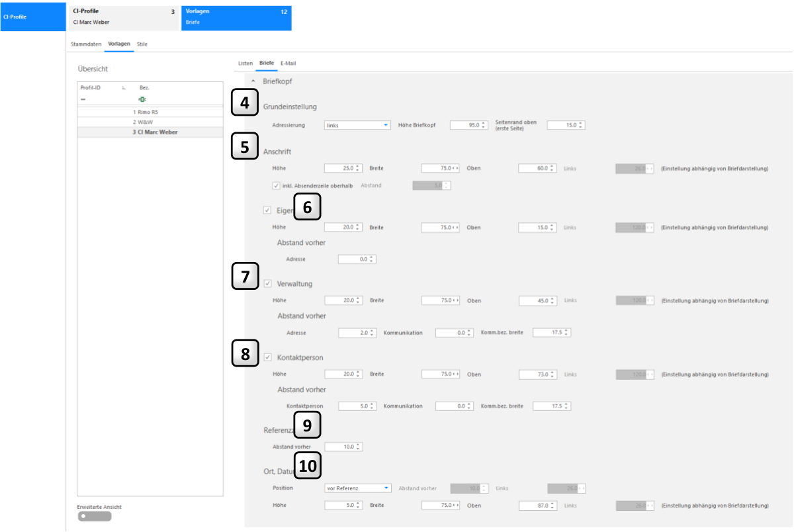The image size is (794, 532).
Task: Toggle the Kontaktperson checkbox
Action: point(268,357)
